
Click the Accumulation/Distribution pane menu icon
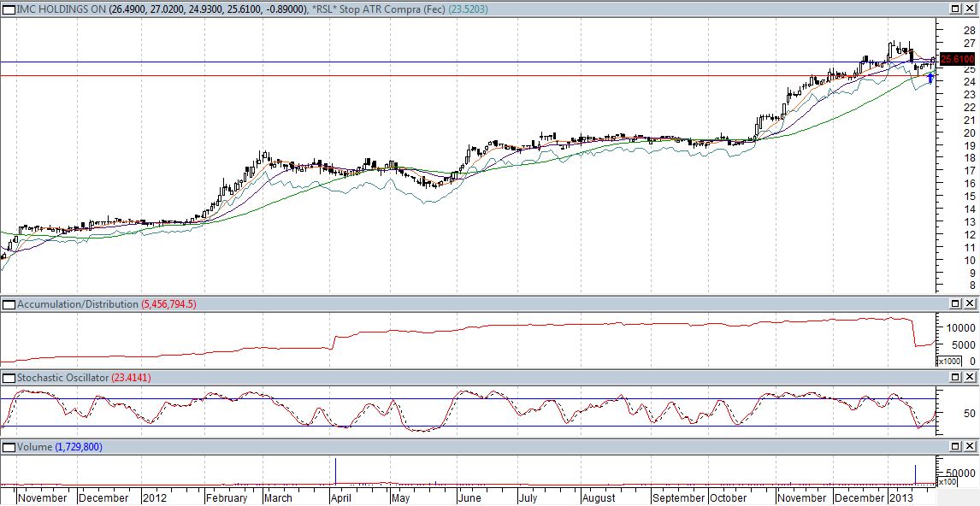(9, 304)
